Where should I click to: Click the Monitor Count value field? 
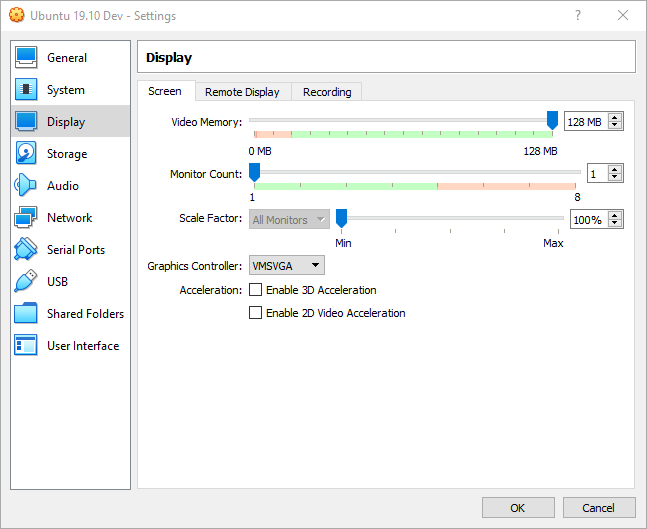[x=597, y=173]
